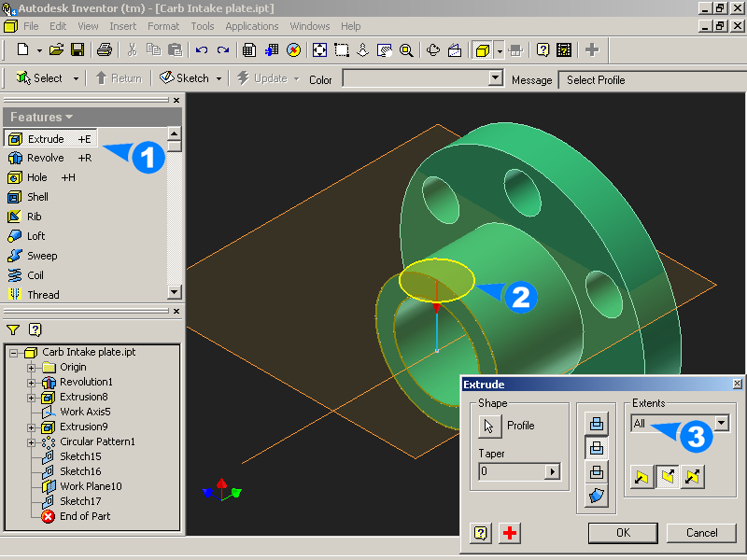Cancel the Extrude dialog
Viewport: 747px width, 560px height.
701,533
